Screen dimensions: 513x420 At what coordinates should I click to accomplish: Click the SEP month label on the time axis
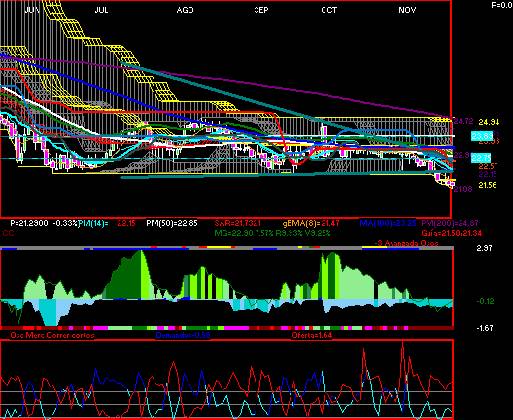261,10
